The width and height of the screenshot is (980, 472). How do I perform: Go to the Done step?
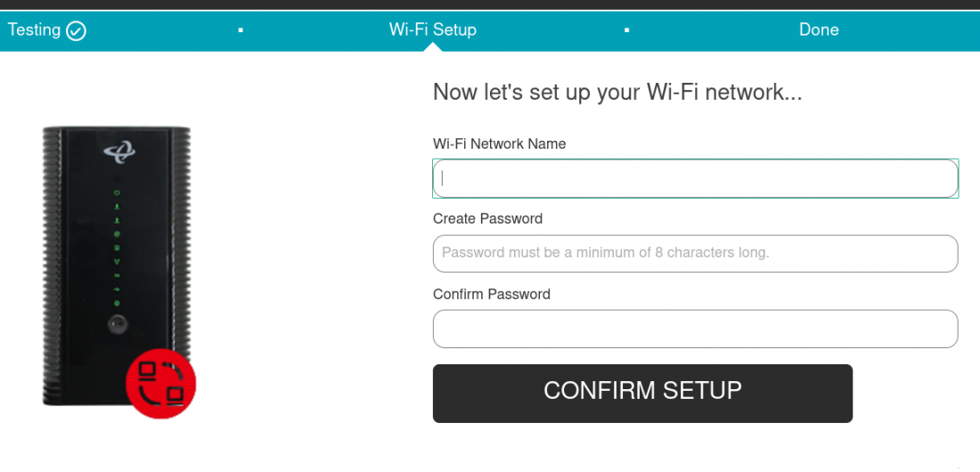[819, 29]
